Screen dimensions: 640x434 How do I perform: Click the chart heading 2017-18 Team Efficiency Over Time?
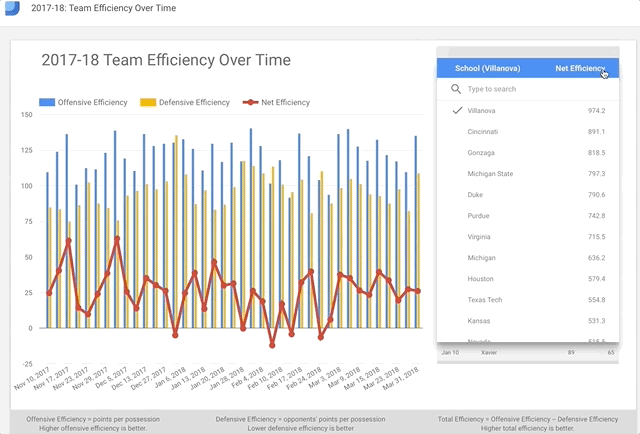tap(166, 60)
